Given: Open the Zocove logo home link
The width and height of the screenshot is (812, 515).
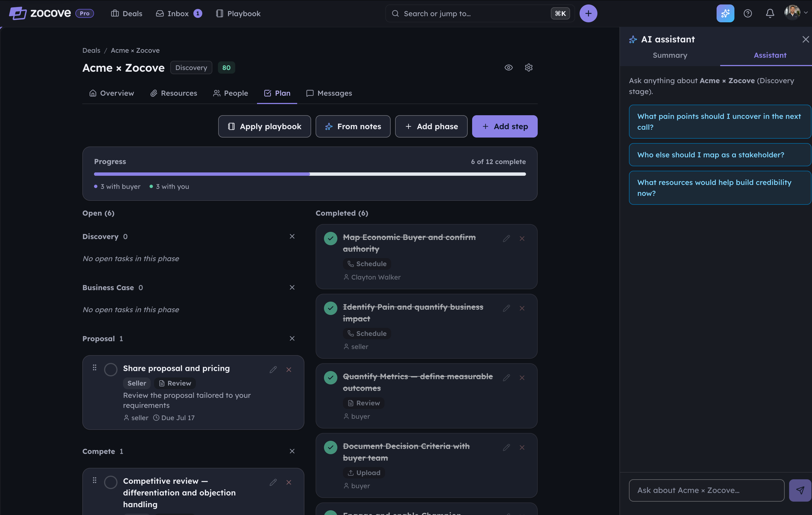Looking at the screenshot, I should click(x=40, y=13).
